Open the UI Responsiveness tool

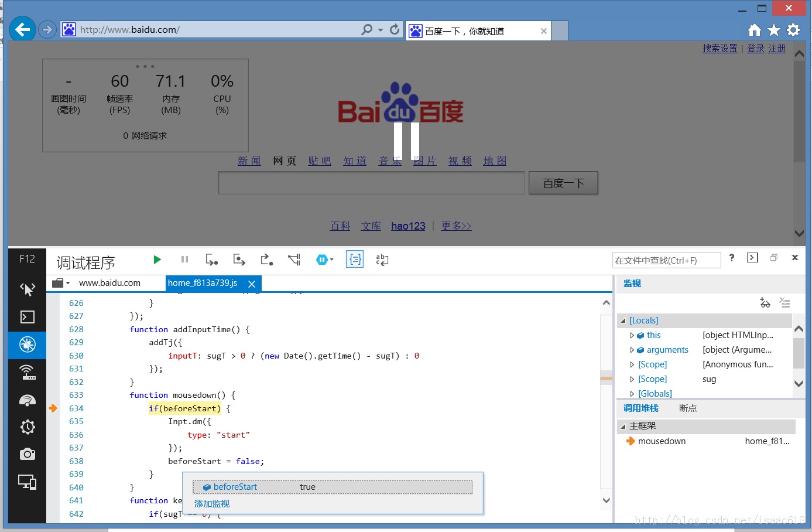[27, 400]
